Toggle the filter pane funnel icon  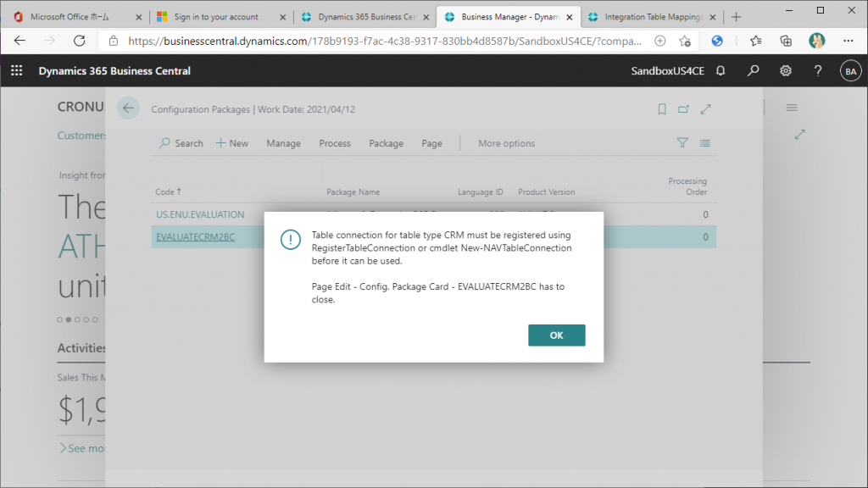[682, 142]
